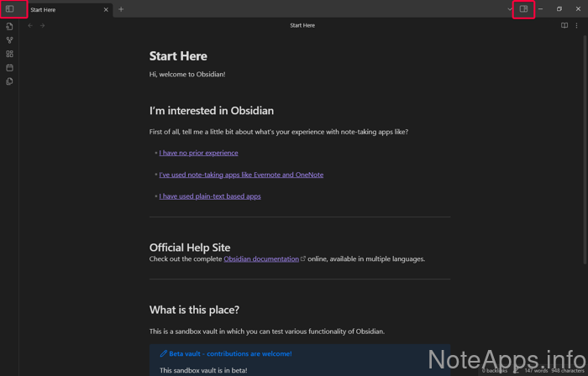This screenshot has height=376, width=588.
Task: Select the Start Here tab
Action: (x=59, y=10)
